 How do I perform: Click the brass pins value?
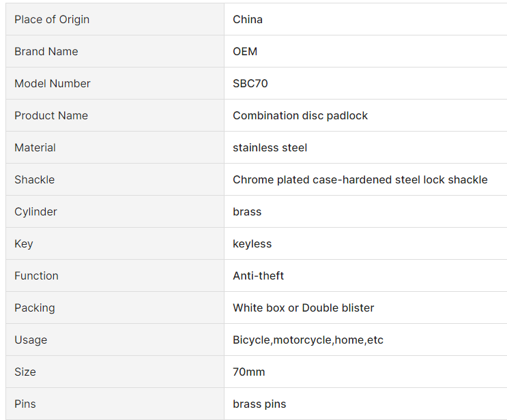[x=259, y=404]
